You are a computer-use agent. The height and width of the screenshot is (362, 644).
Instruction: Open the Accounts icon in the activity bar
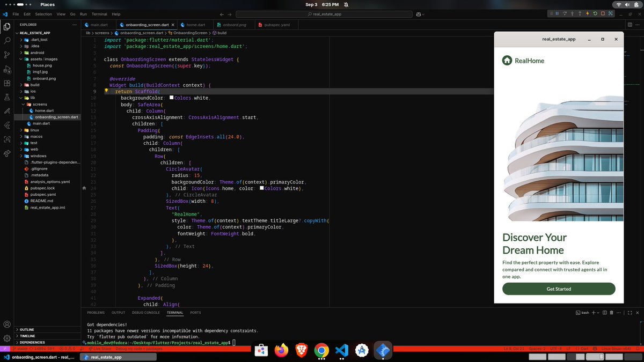click(x=7, y=324)
